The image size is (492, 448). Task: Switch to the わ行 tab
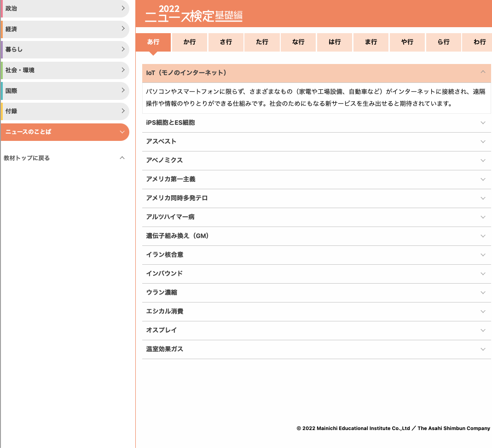[x=477, y=42]
